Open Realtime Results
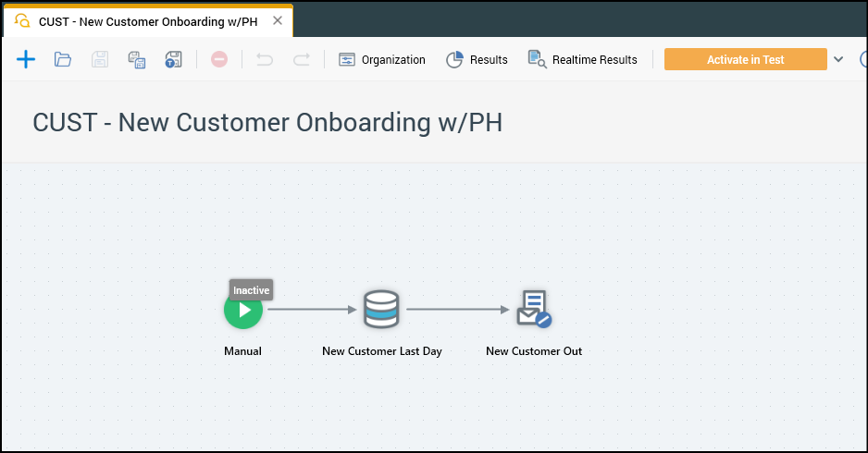 point(582,60)
